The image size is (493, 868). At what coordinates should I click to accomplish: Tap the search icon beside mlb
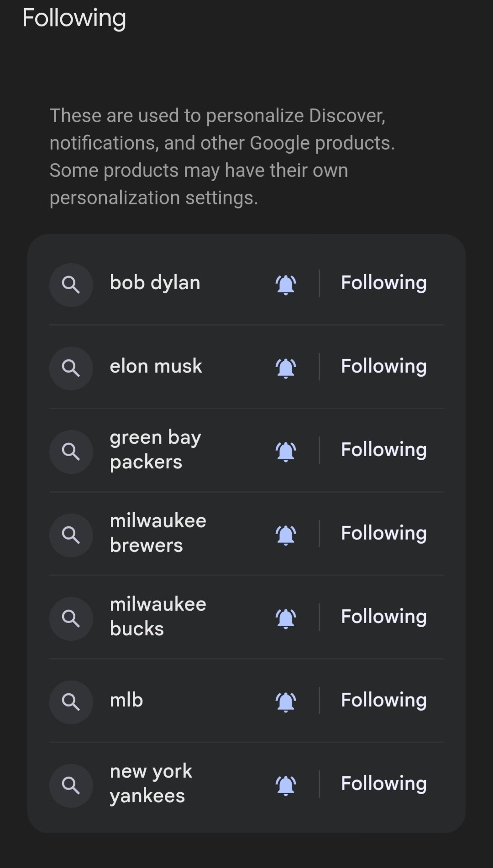coord(71,702)
